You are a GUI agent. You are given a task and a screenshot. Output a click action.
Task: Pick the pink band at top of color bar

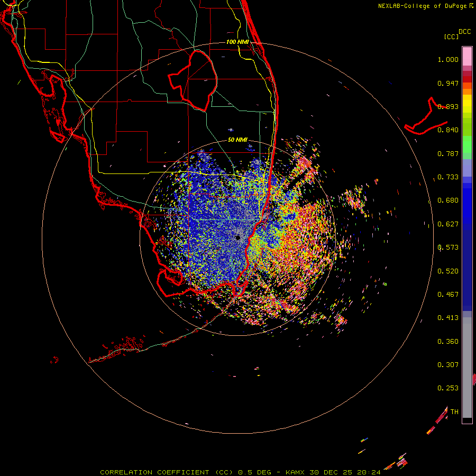pos(467,57)
